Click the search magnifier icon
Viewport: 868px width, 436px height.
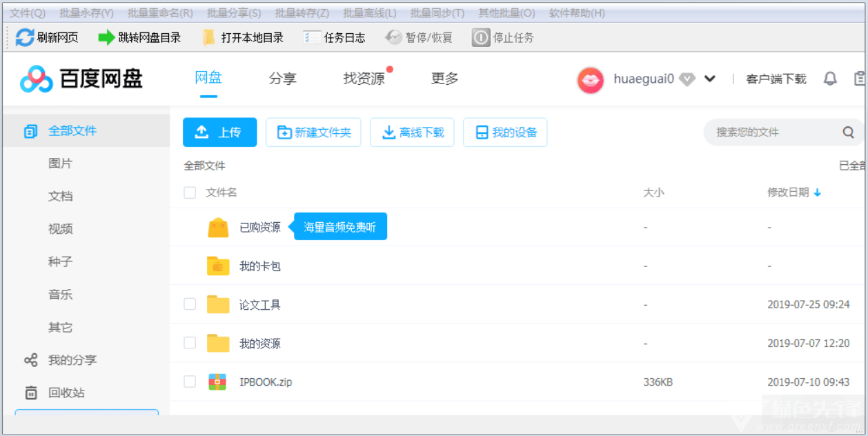849,132
